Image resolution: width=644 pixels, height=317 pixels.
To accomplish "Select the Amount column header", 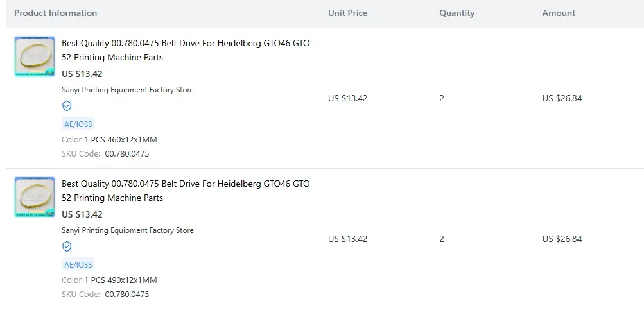I will tap(559, 13).
